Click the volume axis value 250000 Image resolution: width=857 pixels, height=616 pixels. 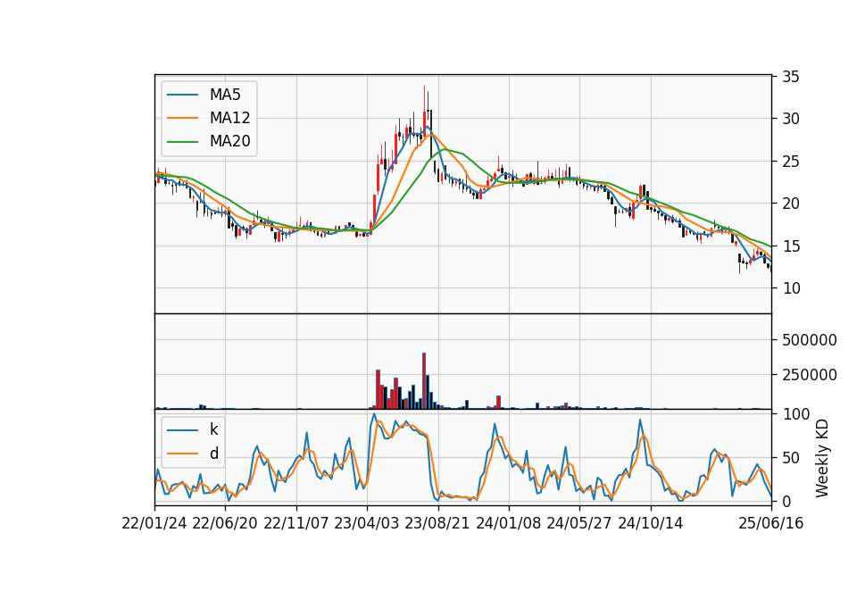(810, 375)
